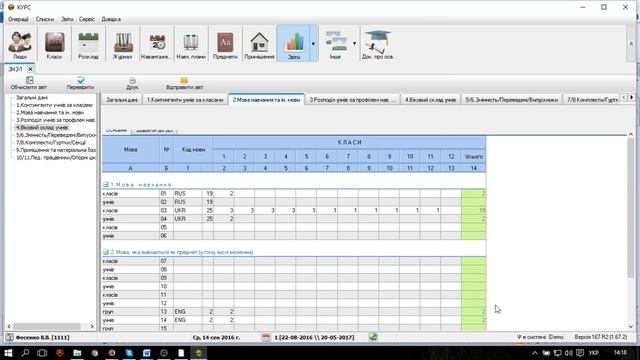Click the left panel horizontal scrollbar
Screen dimensions: 640x360
click(47, 327)
